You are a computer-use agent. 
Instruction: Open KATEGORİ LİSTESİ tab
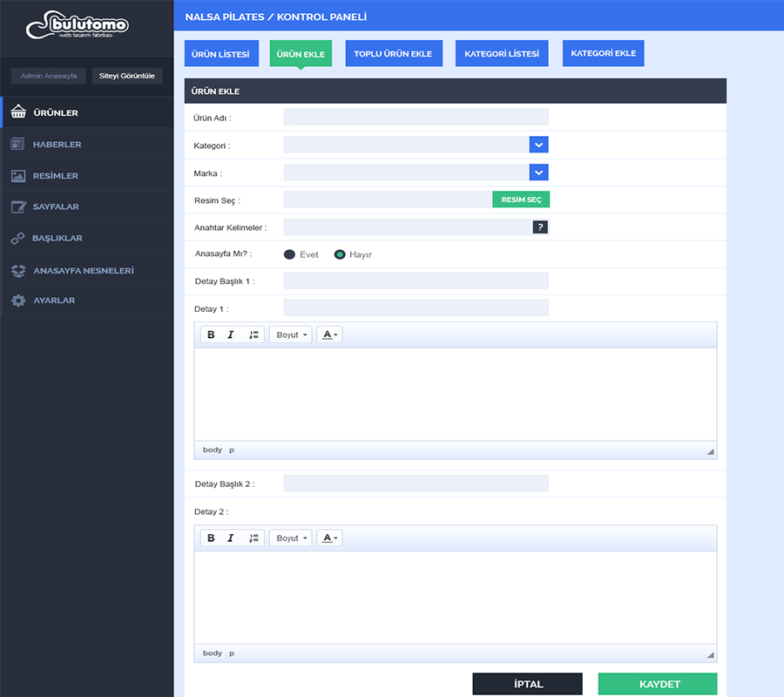pyautogui.click(x=502, y=53)
